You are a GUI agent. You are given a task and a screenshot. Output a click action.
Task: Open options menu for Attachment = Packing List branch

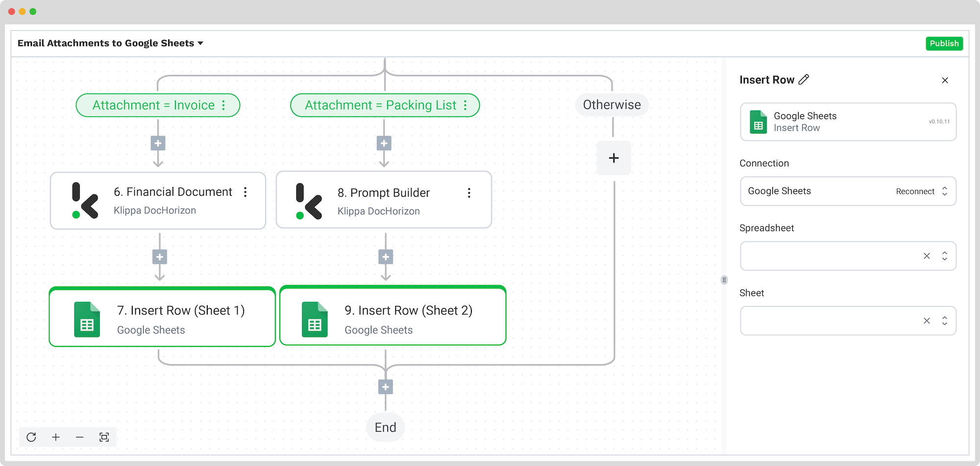(x=465, y=105)
